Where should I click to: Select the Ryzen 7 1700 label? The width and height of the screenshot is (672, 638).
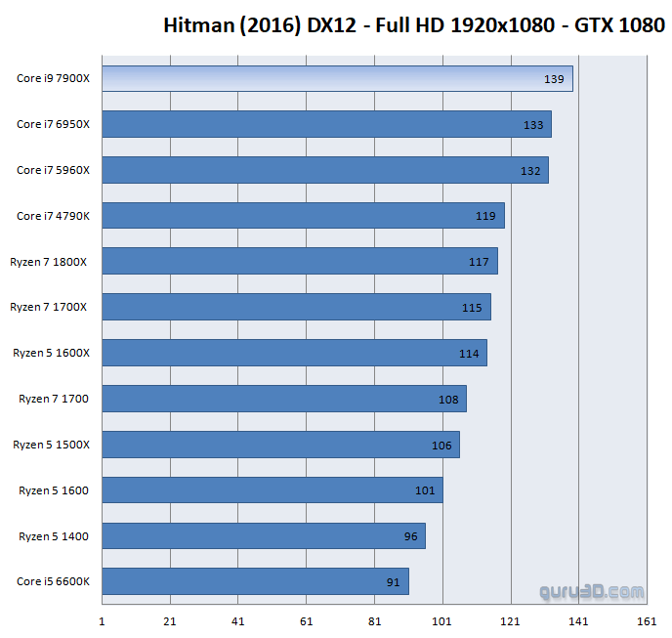pos(54,399)
